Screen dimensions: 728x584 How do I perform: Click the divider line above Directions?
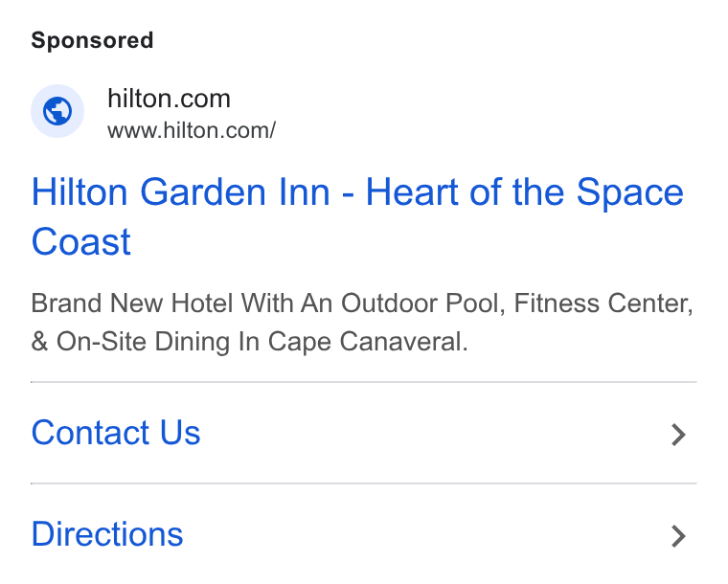364,483
